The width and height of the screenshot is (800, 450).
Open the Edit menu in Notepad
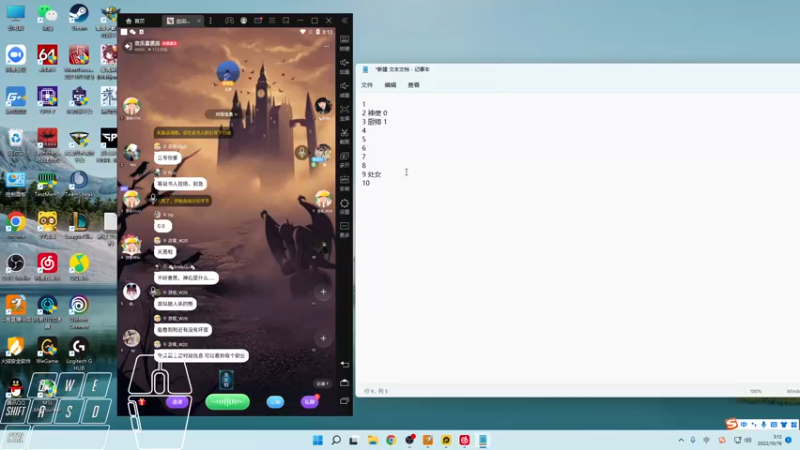click(390, 85)
